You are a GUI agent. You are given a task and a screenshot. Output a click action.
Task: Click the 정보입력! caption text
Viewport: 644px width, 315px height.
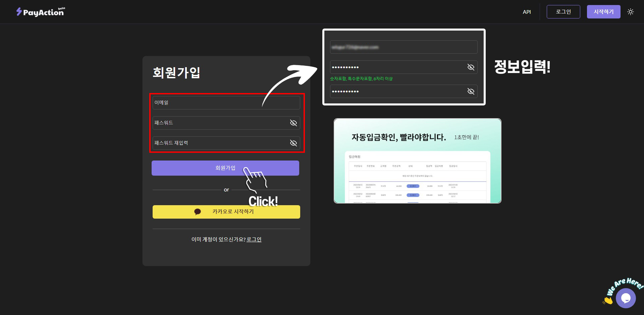tap(522, 67)
